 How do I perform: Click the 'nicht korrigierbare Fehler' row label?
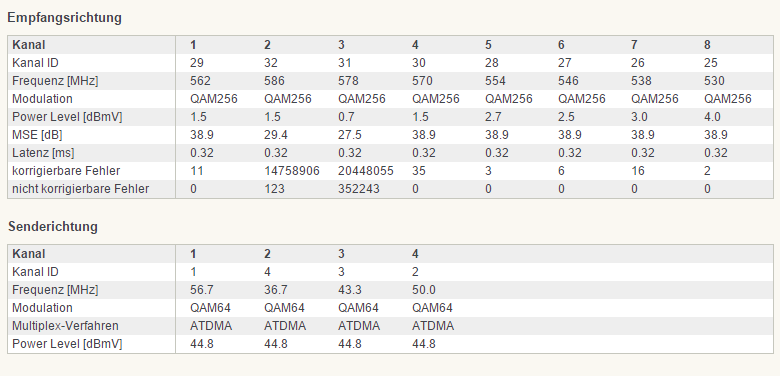[81, 189]
